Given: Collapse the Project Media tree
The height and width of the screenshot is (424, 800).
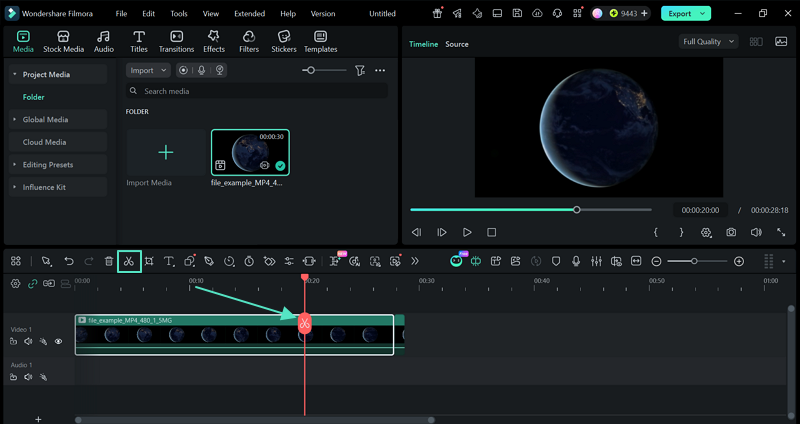Looking at the screenshot, I should (15, 74).
